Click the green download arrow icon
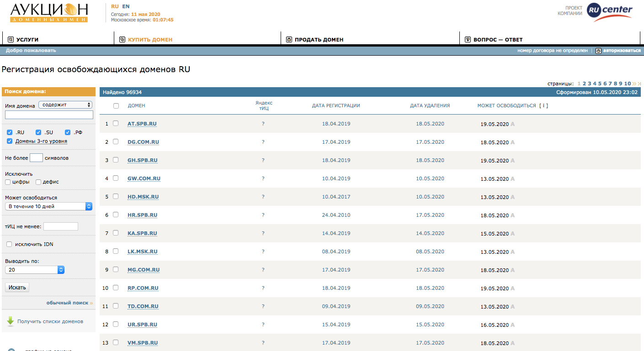The height and width of the screenshot is (351, 644). tap(11, 321)
